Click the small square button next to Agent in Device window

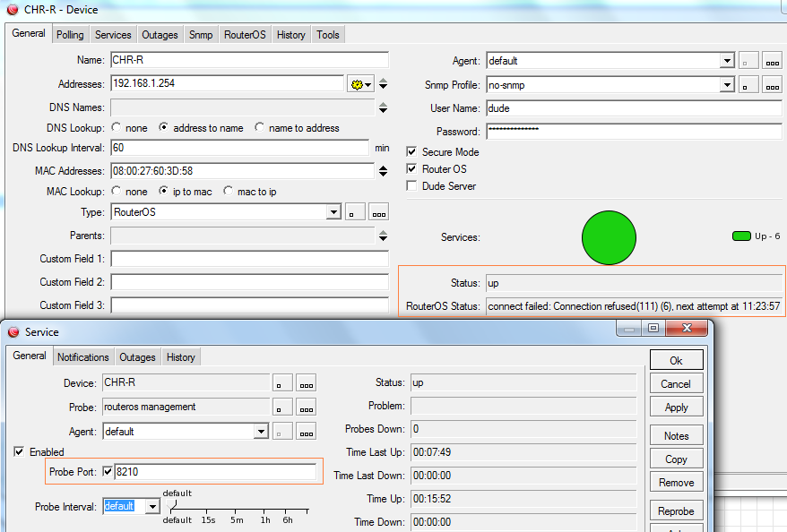click(x=748, y=61)
